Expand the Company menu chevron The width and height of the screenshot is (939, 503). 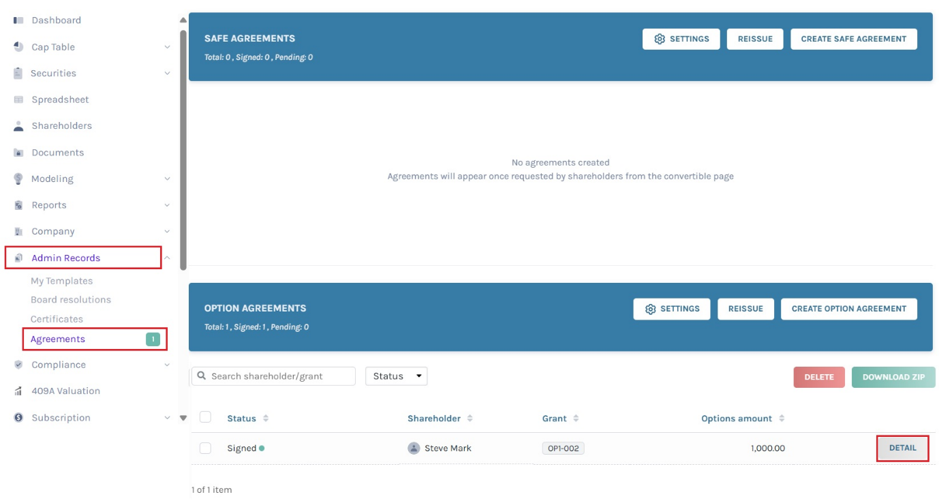tap(167, 231)
